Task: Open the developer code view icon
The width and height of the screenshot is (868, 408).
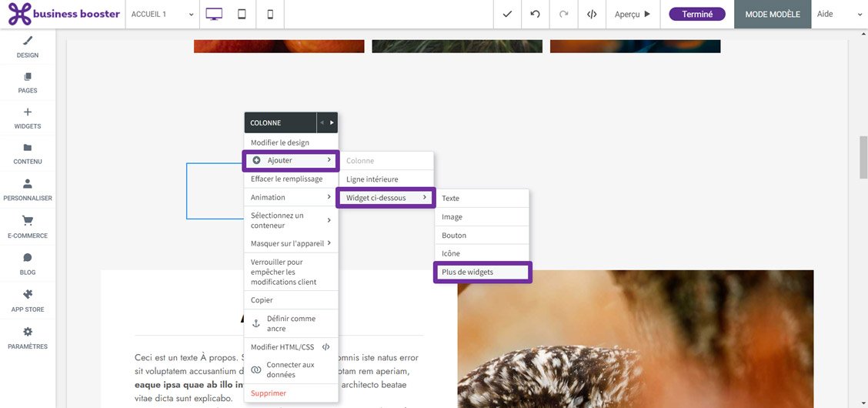Action: pos(592,14)
